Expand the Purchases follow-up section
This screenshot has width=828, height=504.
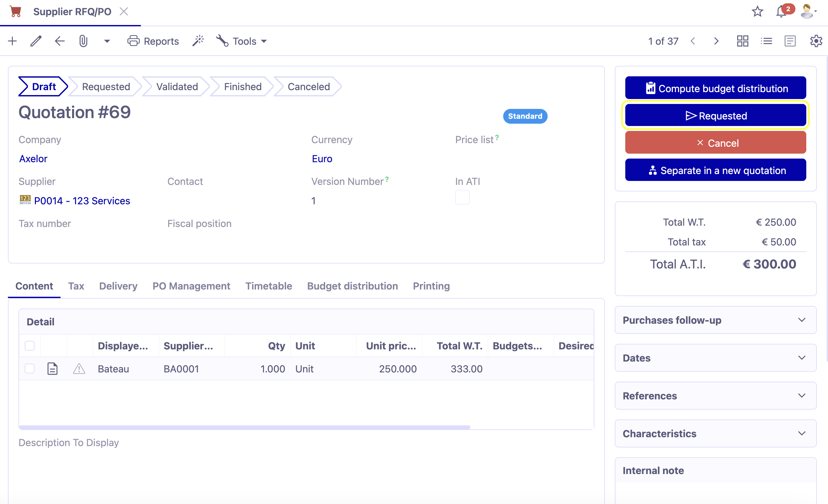[715, 320]
